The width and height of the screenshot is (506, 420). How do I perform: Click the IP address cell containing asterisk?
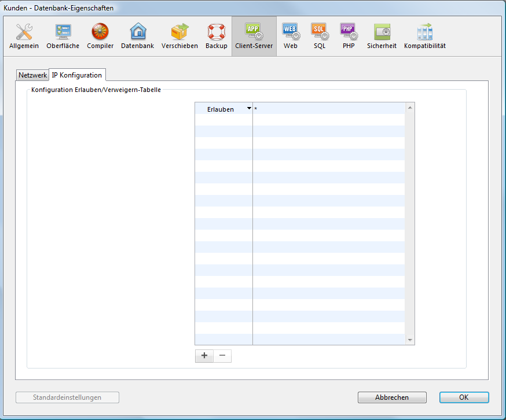tap(328, 109)
